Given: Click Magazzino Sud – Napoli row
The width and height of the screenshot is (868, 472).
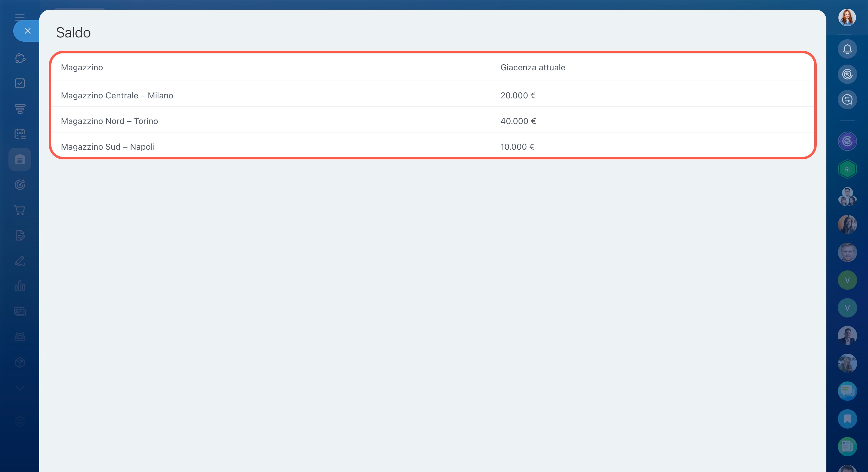Looking at the screenshot, I should (x=107, y=147).
